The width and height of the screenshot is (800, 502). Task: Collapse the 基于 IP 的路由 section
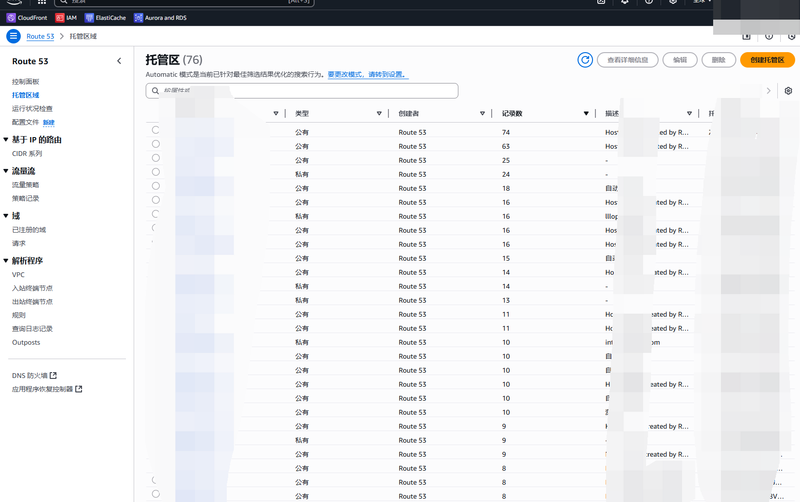pos(6,139)
